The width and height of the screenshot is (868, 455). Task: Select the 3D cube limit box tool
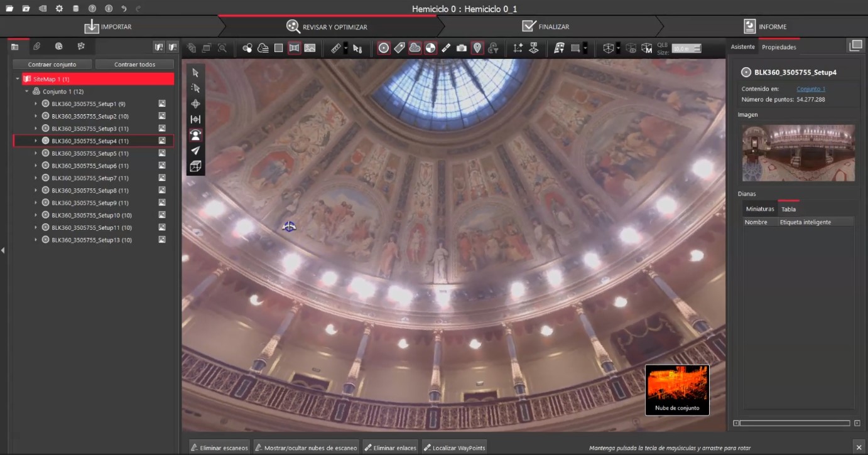(x=195, y=166)
